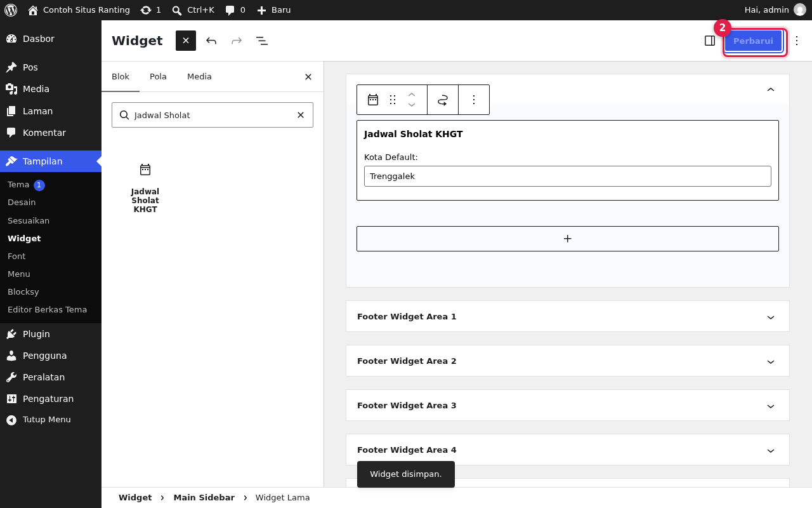Move block up with the arrow
Image resolution: width=812 pixels, height=508 pixels.
[x=412, y=95]
